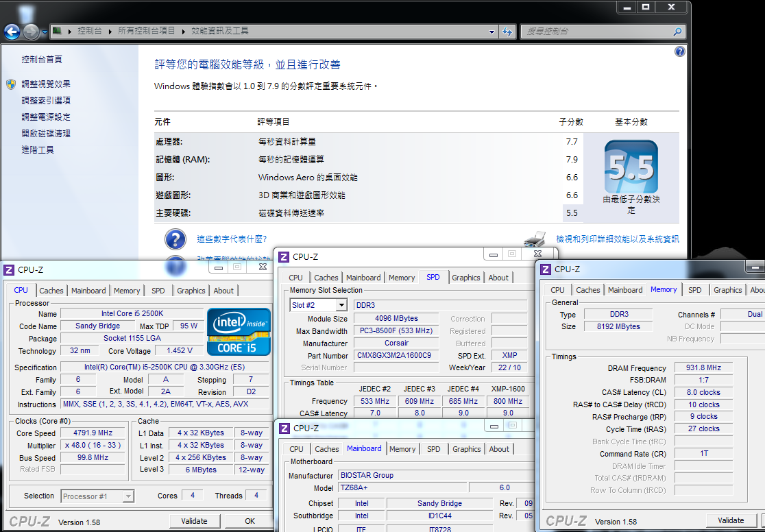Click the 4791.9 MHz core speed value
The height and width of the screenshot is (532, 765).
(93, 433)
